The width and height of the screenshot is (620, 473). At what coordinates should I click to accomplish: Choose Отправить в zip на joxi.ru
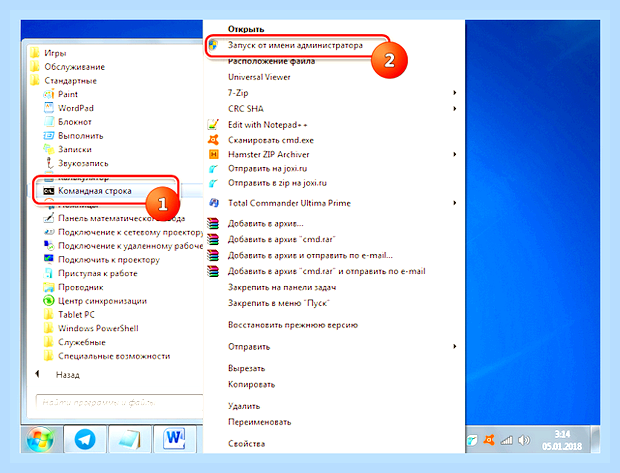pos(277,183)
